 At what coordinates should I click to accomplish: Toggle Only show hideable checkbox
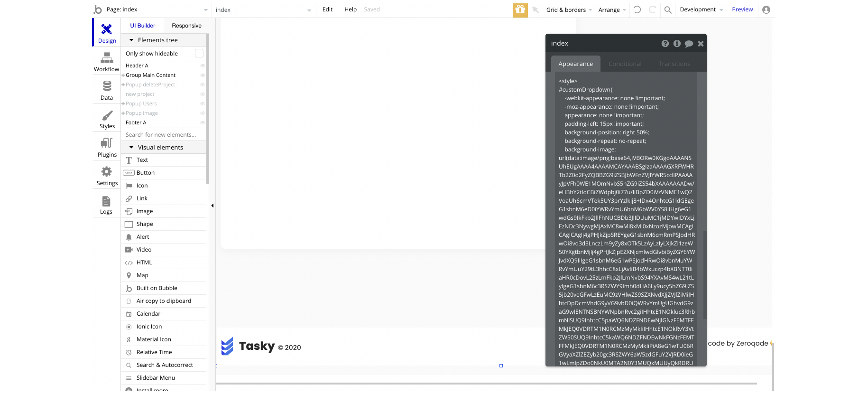click(199, 54)
